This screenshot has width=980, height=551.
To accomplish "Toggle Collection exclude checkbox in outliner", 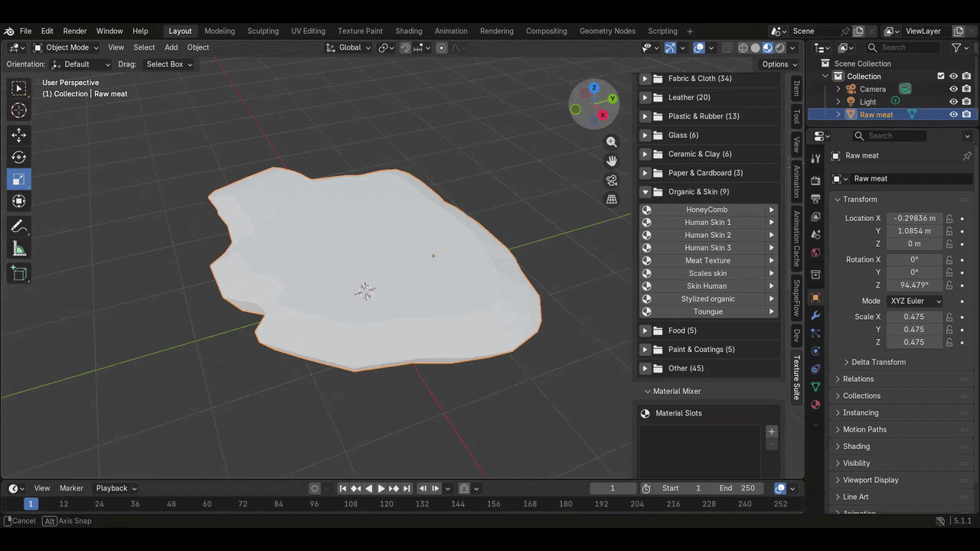I will pos(941,77).
